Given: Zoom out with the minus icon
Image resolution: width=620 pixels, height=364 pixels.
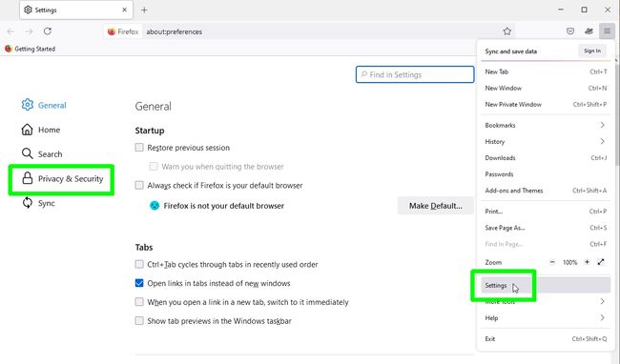Looking at the screenshot, I should point(552,262).
